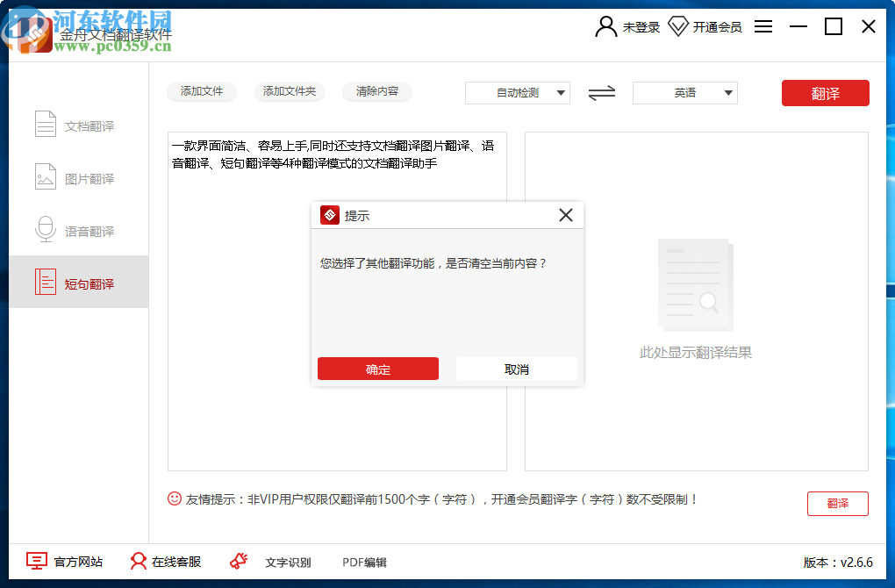Click the 添加文件 button

pyautogui.click(x=202, y=91)
